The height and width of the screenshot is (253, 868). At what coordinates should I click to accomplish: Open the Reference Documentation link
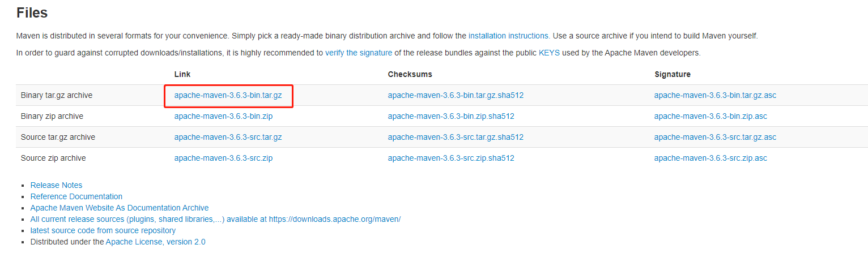(76, 197)
